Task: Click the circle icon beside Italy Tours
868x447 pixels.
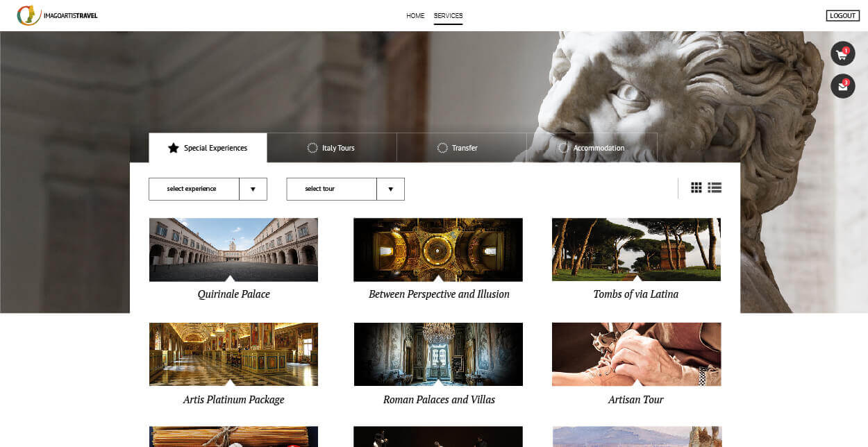Action: coord(312,148)
